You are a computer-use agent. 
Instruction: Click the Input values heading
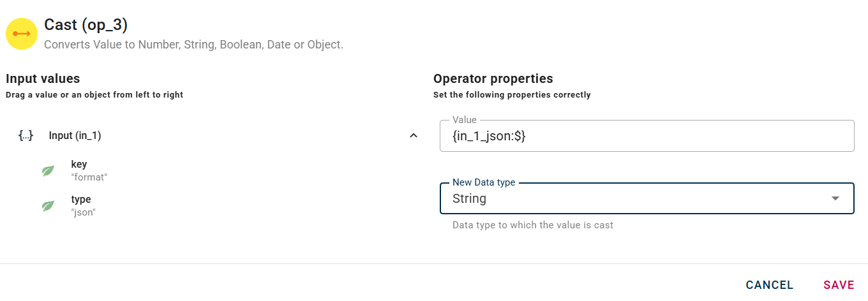tap(43, 79)
